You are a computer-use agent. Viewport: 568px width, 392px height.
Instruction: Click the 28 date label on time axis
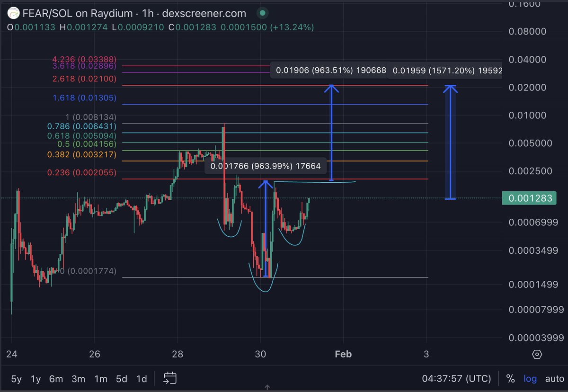coord(177,354)
